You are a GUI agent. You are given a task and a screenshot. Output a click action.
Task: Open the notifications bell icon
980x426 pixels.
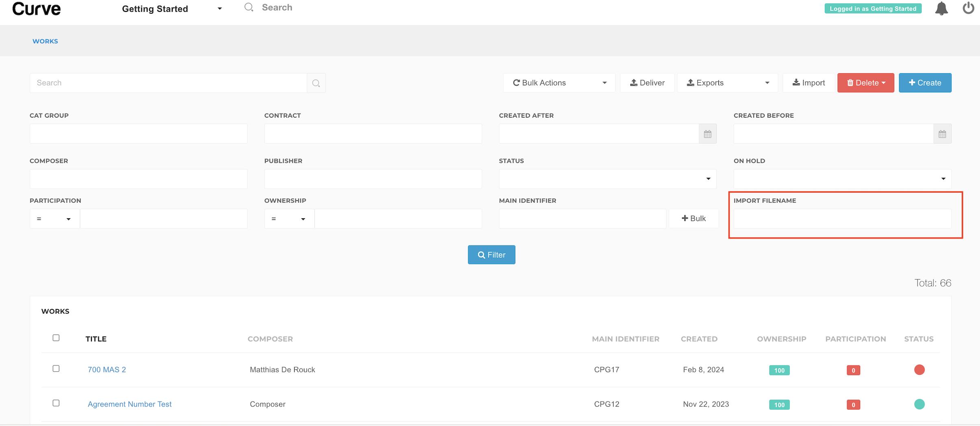point(941,9)
